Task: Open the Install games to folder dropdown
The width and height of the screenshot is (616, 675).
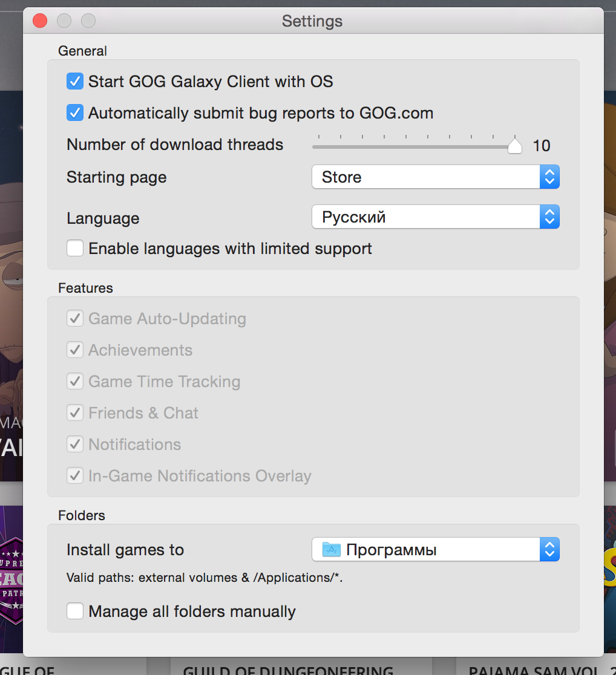Action: click(x=436, y=549)
